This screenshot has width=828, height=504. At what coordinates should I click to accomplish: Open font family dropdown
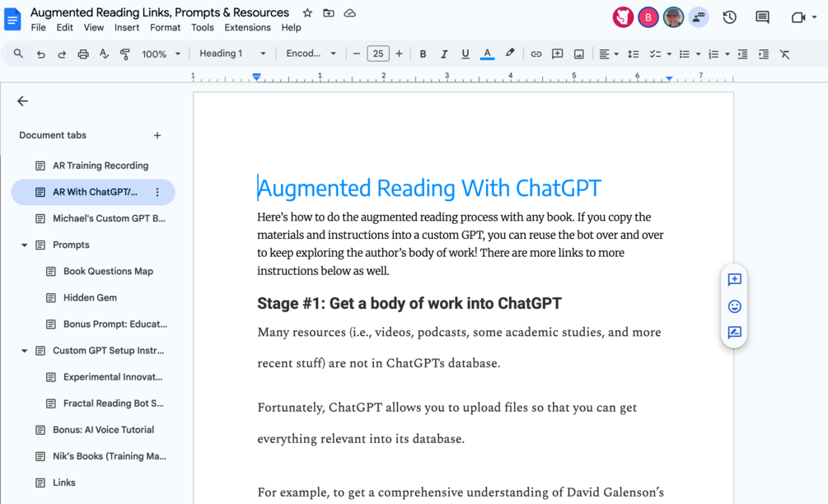click(x=311, y=54)
